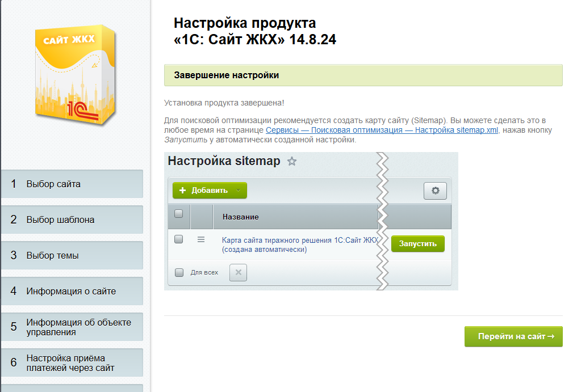The height and width of the screenshot is (392, 577).
Task: Open step 5 Информация об объекте управления
Action: click(x=72, y=327)
